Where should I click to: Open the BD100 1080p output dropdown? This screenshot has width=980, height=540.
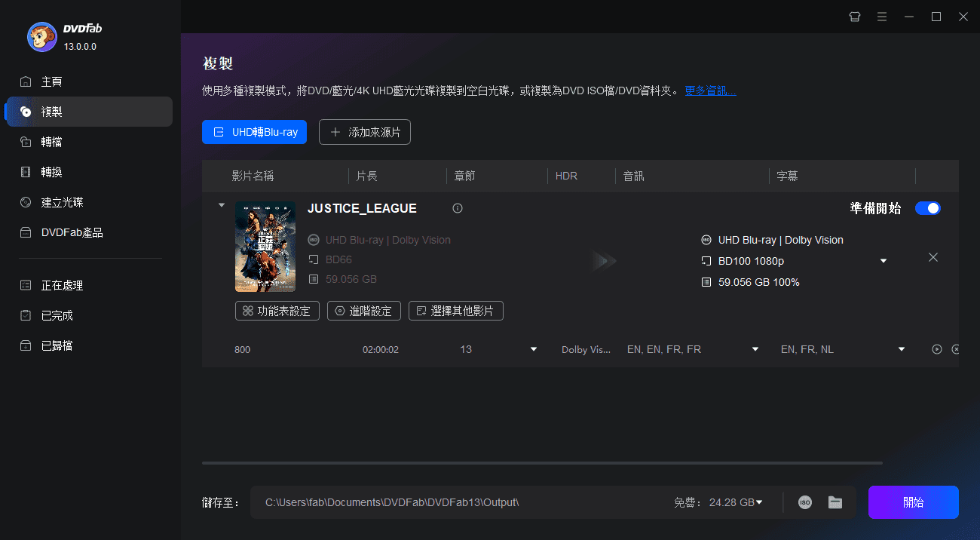click(x=884, y=261)
